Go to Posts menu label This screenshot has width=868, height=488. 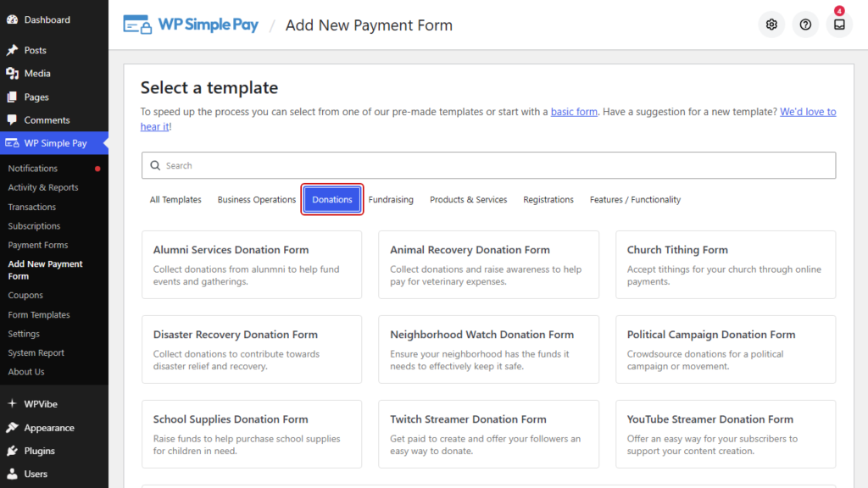[x=36, y=50]
